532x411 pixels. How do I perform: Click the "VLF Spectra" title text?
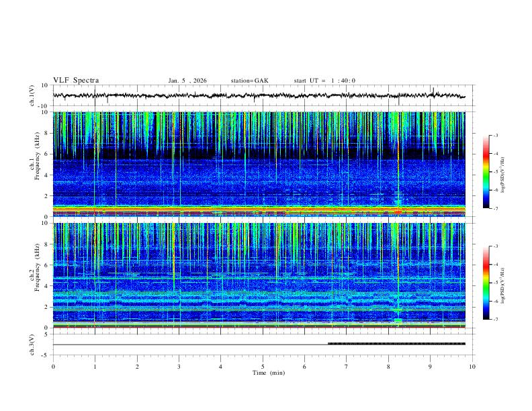(76, 81)
